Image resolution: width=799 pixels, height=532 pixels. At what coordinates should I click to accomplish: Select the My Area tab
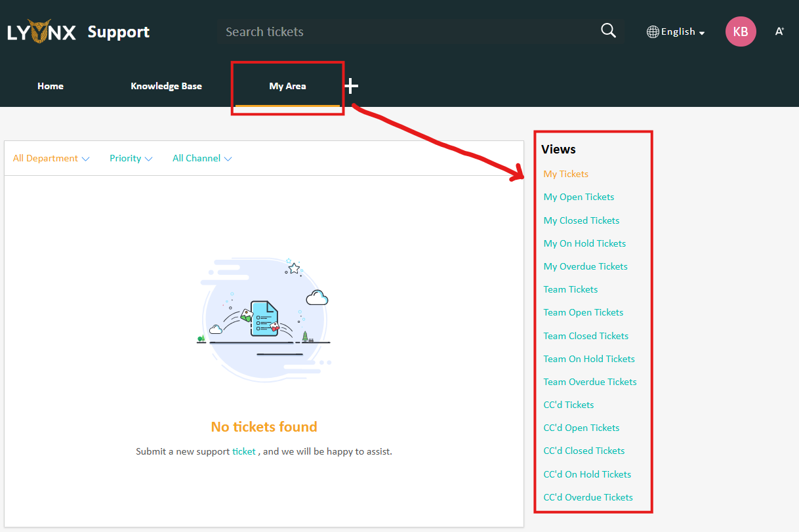click(x=287, y=86)
